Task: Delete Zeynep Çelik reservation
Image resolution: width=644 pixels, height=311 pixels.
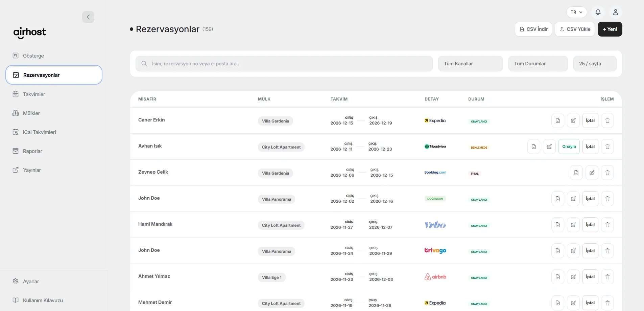Action: click(607, 173)
